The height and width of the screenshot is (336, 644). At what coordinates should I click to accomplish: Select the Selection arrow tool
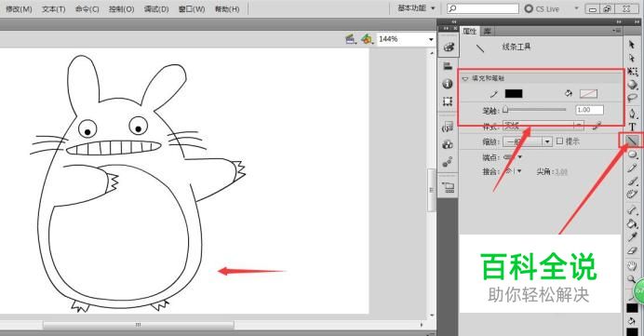click(632, 45)
